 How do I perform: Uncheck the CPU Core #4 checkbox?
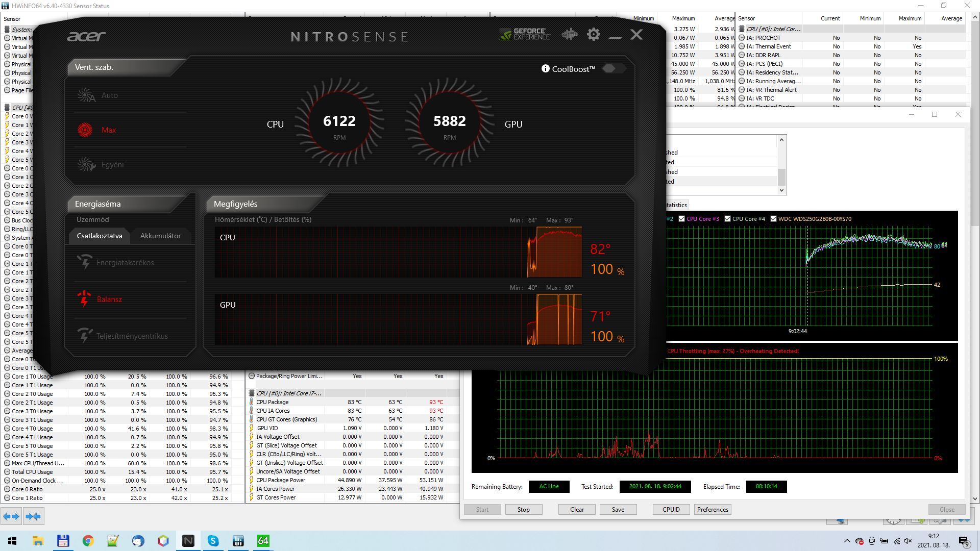pos(727,219)
